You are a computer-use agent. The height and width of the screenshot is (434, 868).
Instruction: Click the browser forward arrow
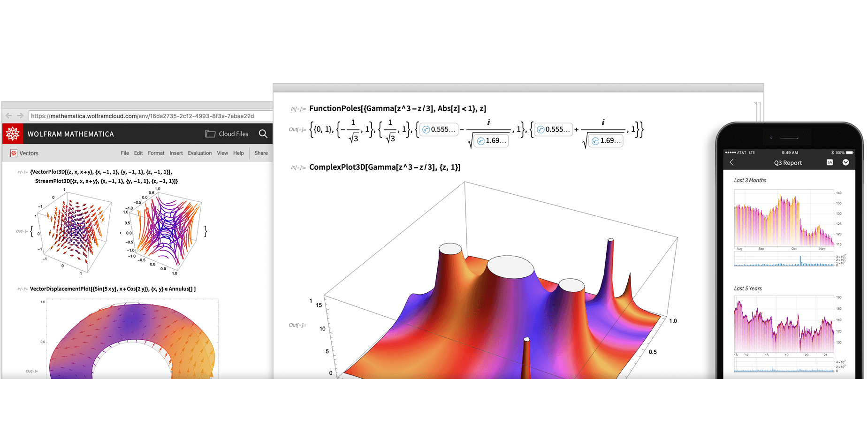pyautogui.click(x=20, y=116)
